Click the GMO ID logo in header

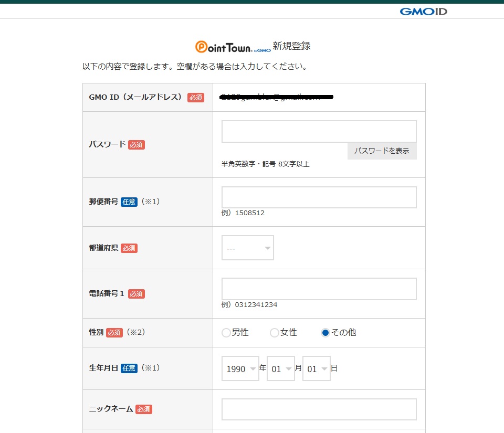[x=423, y=11]
